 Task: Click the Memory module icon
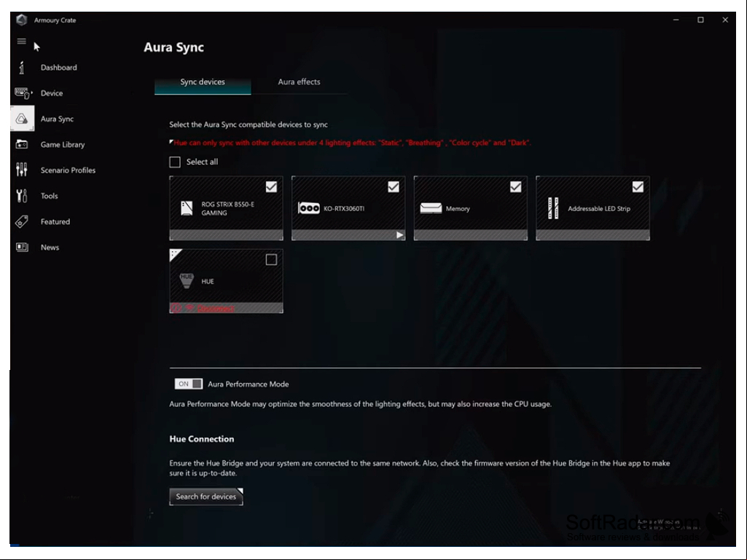431,208
